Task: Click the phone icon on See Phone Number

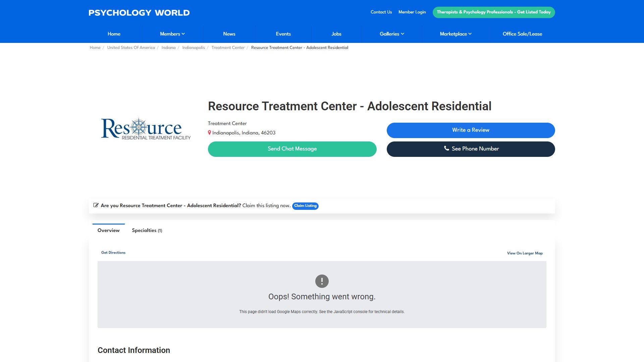Action: coord(446,148)
